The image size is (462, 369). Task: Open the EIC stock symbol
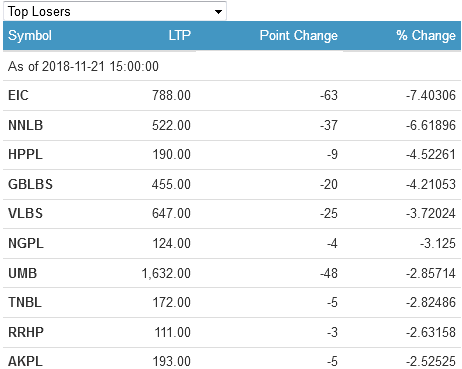18,95
